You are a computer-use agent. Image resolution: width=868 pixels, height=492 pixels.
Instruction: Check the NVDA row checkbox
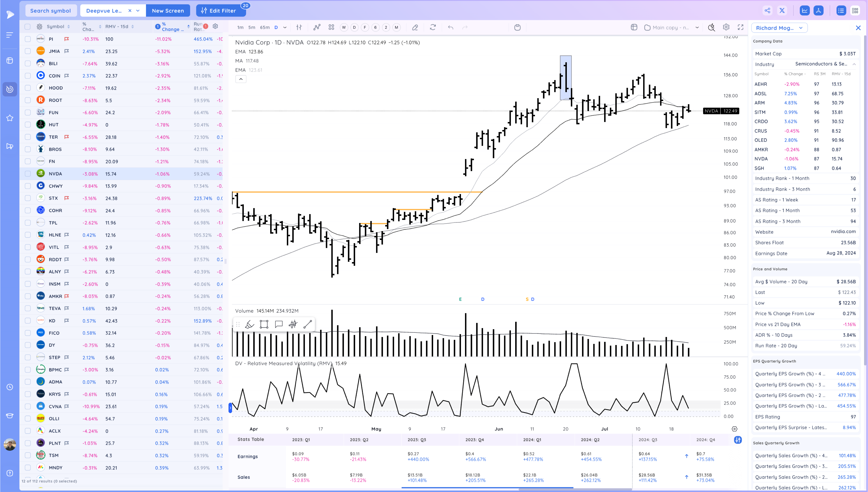(28, 174)
